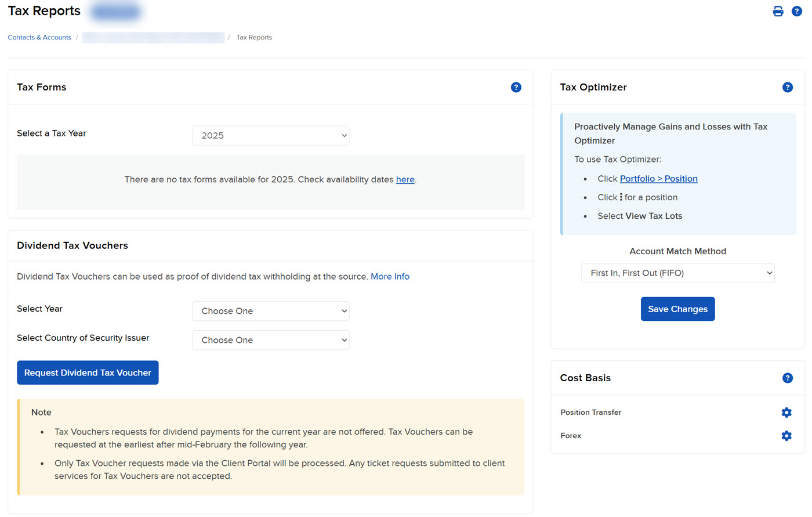Open the Select Year dropdown

pos(270,311)
